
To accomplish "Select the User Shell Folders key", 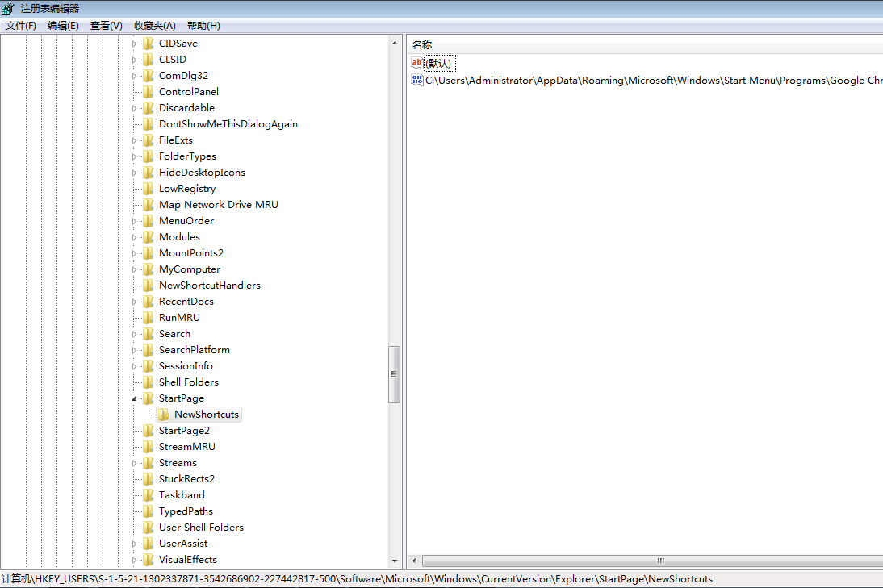I will (x=201, y=528).
